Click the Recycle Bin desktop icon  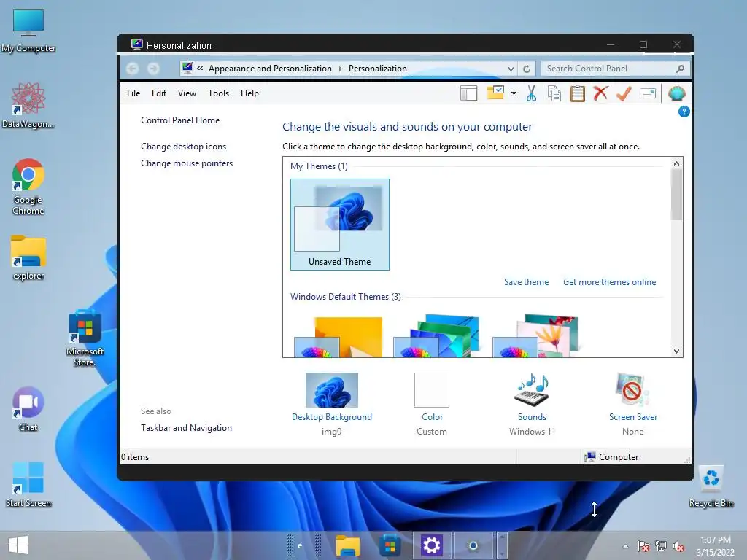[x=711, y=486]
